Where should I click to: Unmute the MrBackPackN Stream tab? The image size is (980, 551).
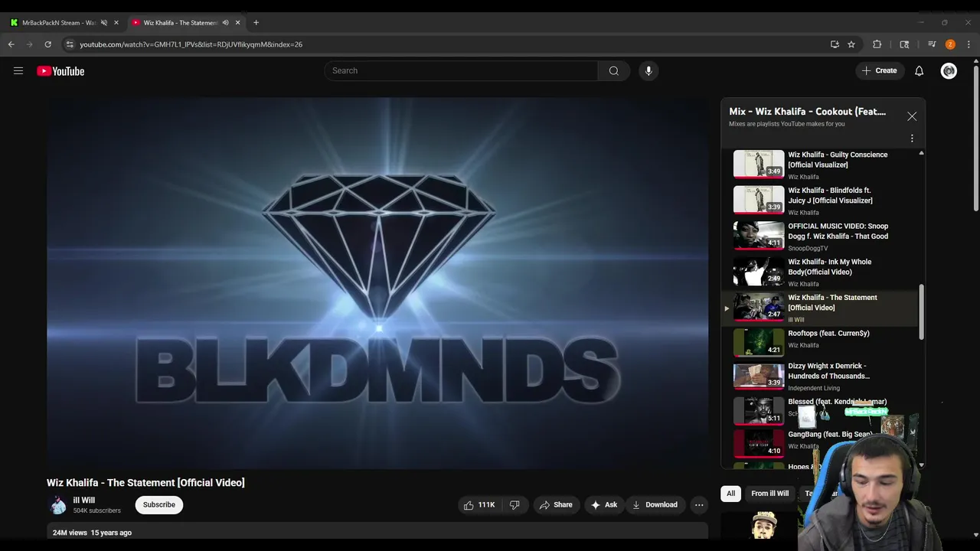104,22
